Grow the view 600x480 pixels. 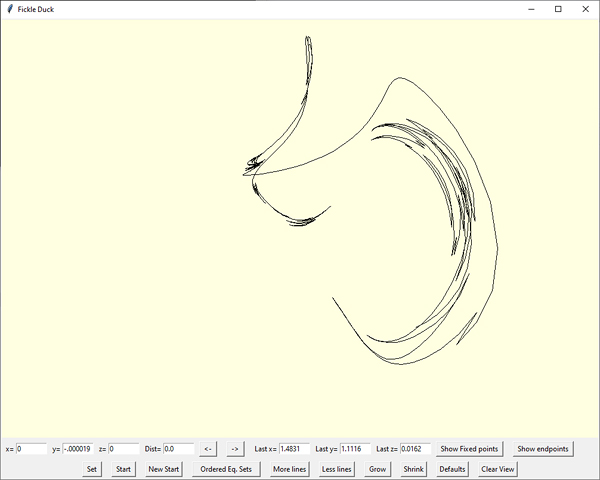tap(377, 469)
